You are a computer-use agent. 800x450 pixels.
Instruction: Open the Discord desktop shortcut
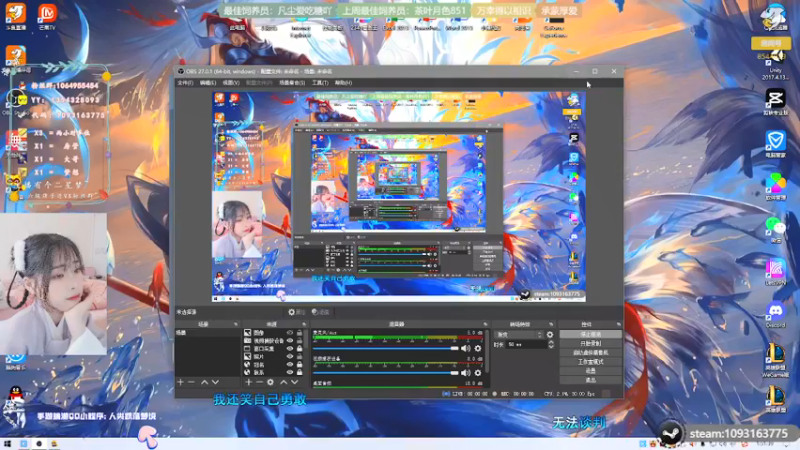pos(775,314)
